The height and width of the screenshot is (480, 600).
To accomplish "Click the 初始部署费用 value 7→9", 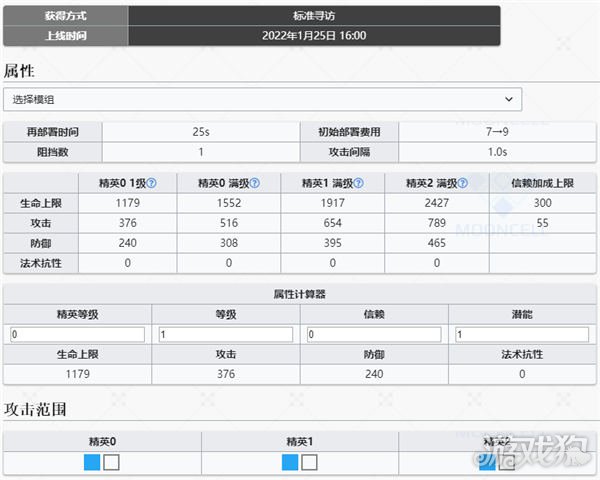I will [497, 132].
